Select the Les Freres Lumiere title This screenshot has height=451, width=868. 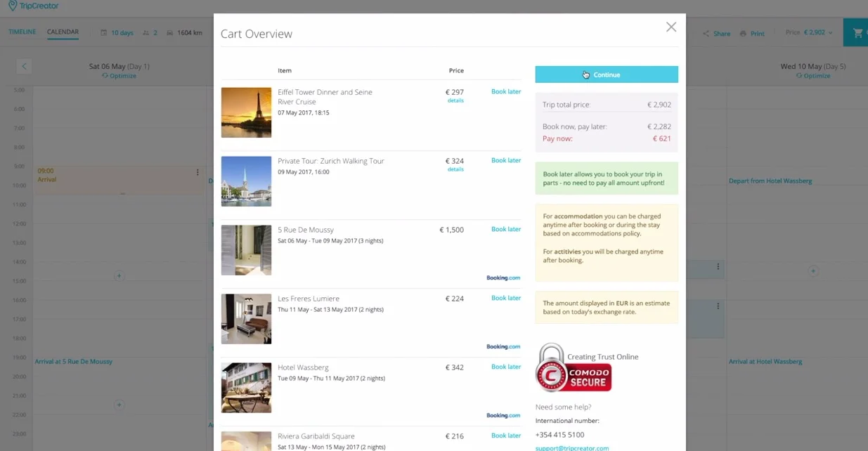tap(309, 299)
